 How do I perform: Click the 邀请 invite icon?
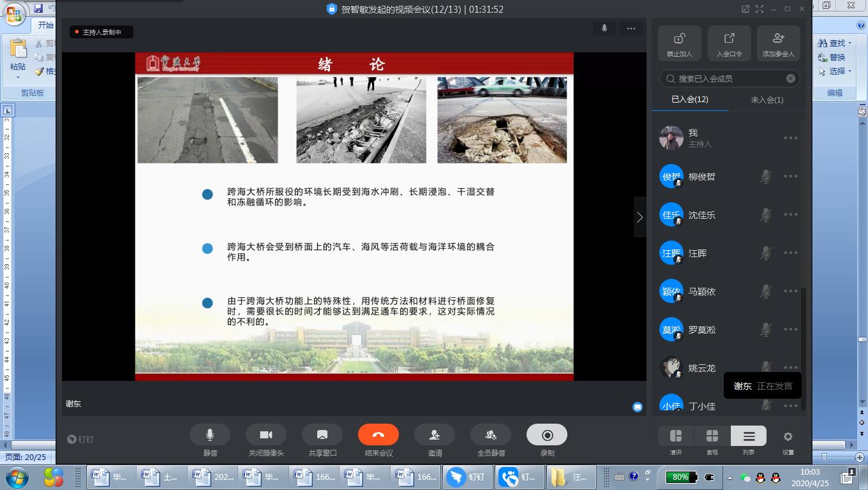435,435
